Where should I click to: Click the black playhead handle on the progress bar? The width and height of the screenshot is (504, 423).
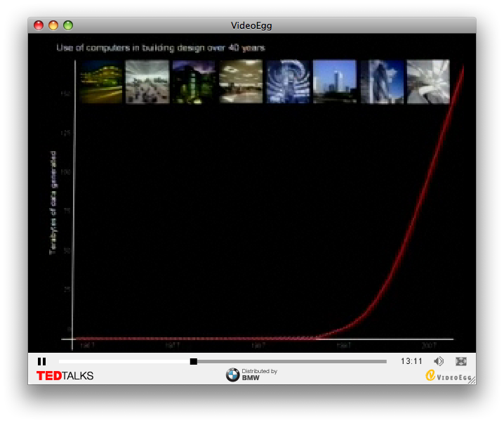pyautogui.click(x=194, y=361)
